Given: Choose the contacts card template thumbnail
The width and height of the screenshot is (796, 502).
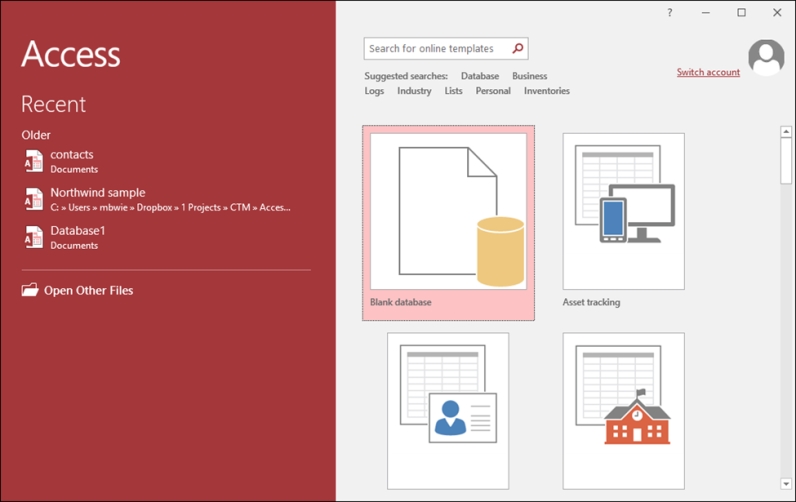Looking at the screenshot, I should (448, 411).
